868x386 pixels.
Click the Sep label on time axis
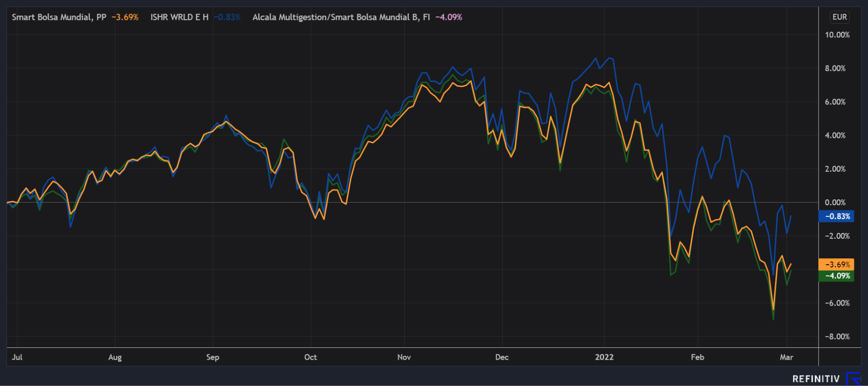[213, 357]
